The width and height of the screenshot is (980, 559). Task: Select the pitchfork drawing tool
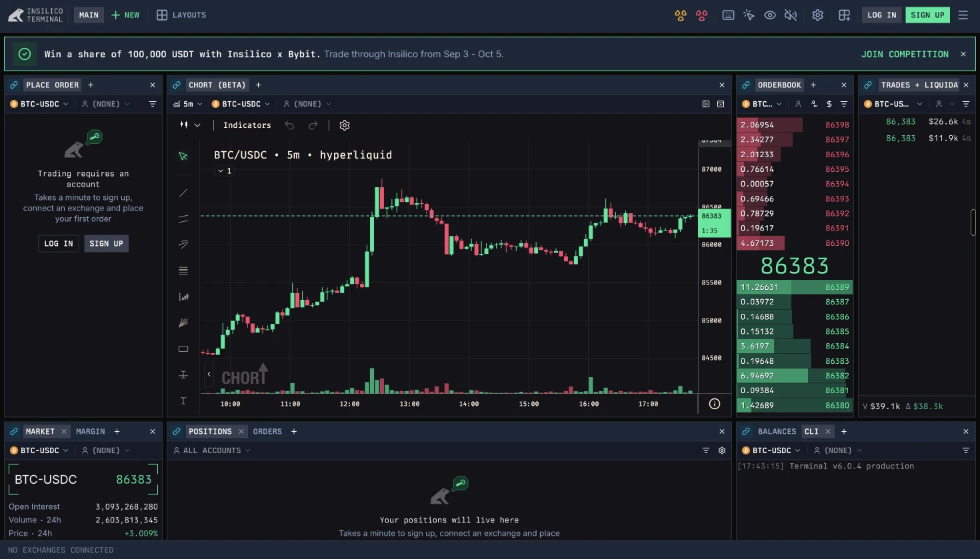click(183, 245)
